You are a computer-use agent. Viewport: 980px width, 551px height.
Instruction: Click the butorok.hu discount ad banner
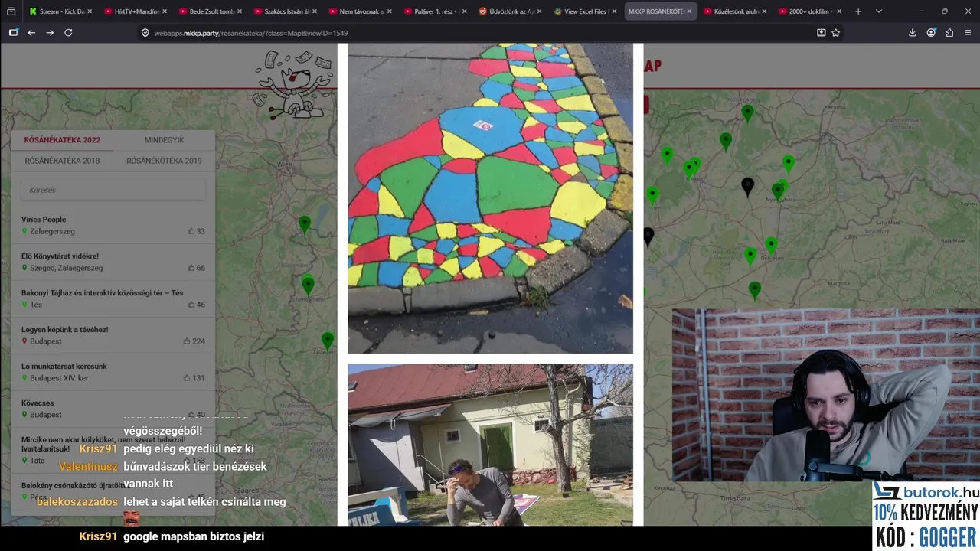tap(926, 514)
